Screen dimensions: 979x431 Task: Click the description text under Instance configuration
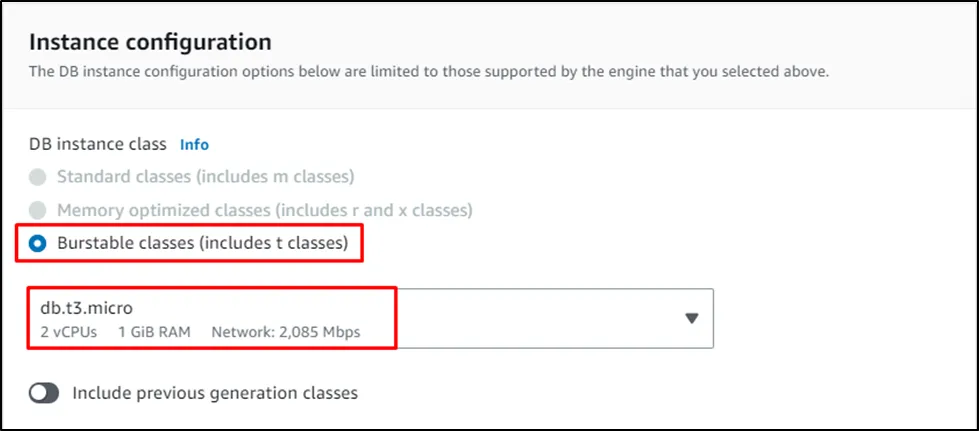pyautogui.click(x=428, y=72)
